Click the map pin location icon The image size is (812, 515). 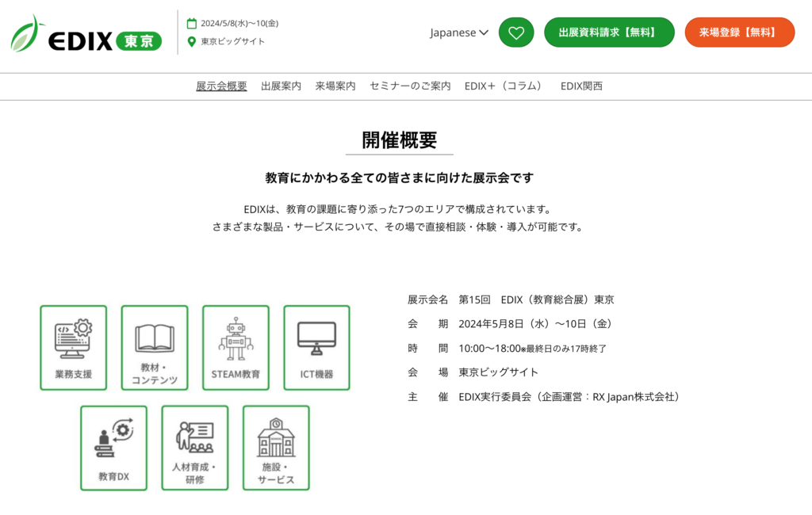[x=191, y=41]
